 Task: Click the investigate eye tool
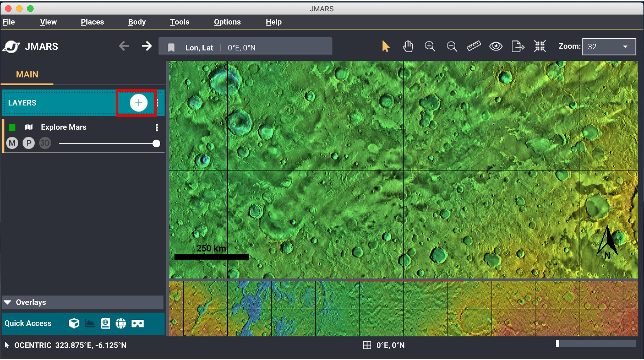[x=496, y=46]
